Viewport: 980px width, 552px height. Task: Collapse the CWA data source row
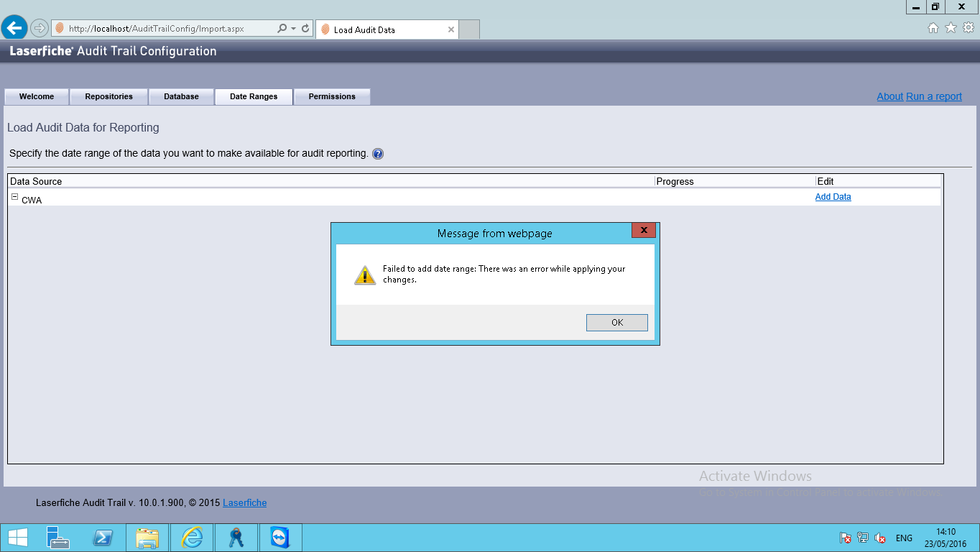14,197
